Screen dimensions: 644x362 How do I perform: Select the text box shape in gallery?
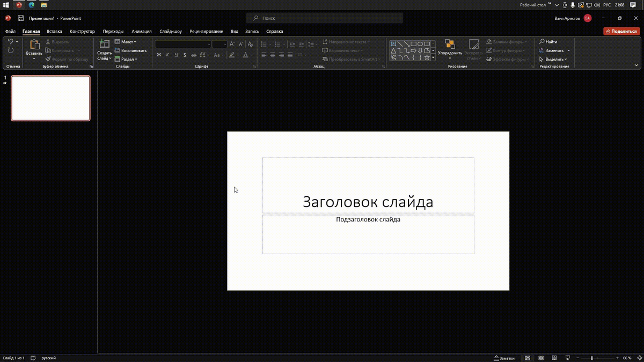393,44
